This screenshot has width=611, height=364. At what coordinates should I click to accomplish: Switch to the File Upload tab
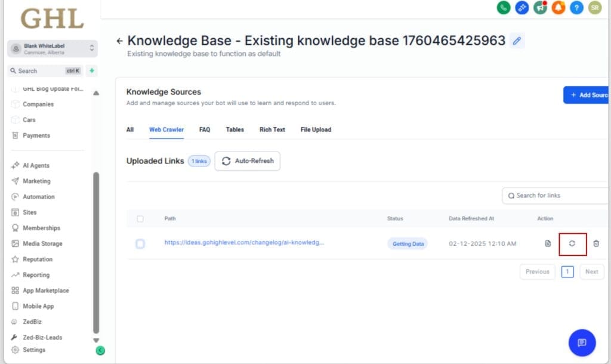[315, 129]
